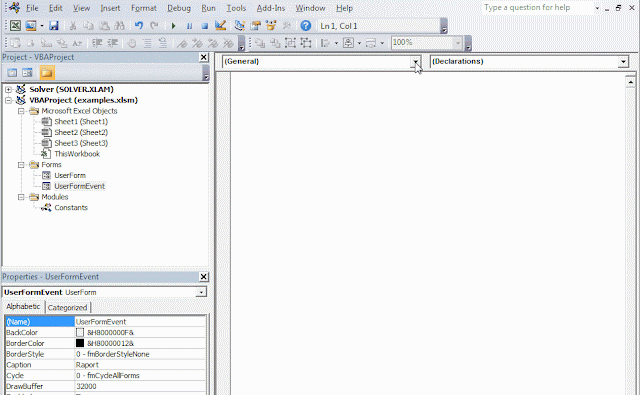Open Find with the binoculars icon
This screenshot has height=395, width=640.
120,26
